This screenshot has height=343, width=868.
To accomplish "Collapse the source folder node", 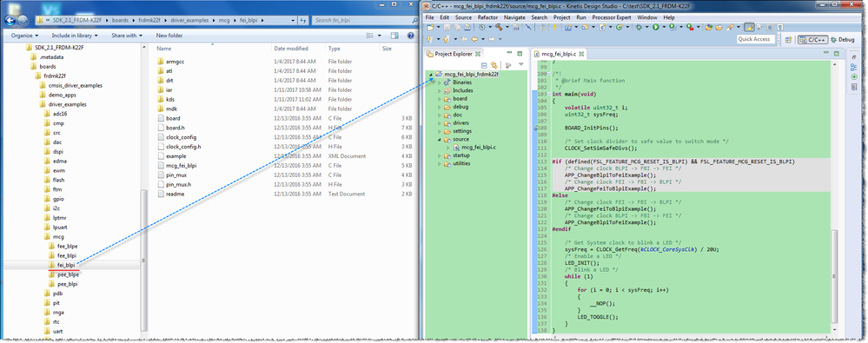I will pyautogui.click(x=440, y=140).
